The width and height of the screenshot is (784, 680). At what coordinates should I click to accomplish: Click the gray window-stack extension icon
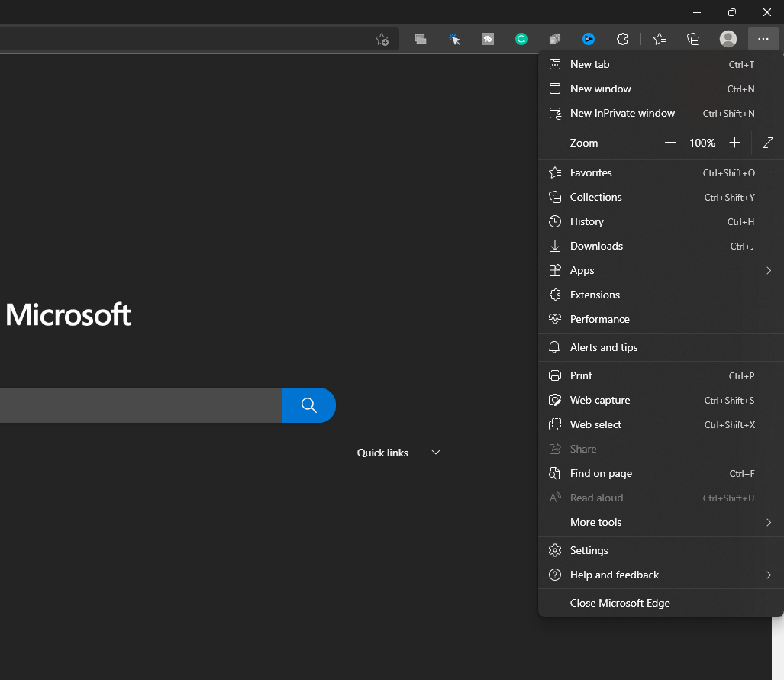(421, 39)
